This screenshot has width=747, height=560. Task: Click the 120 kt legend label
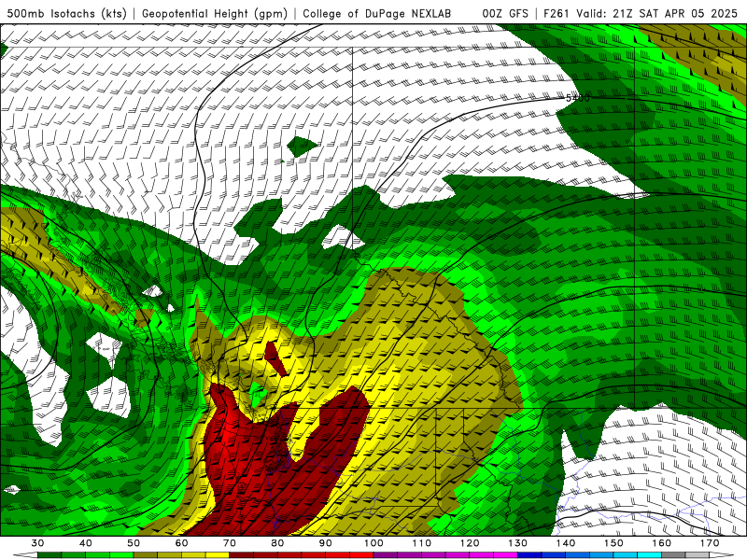[470, 543]
